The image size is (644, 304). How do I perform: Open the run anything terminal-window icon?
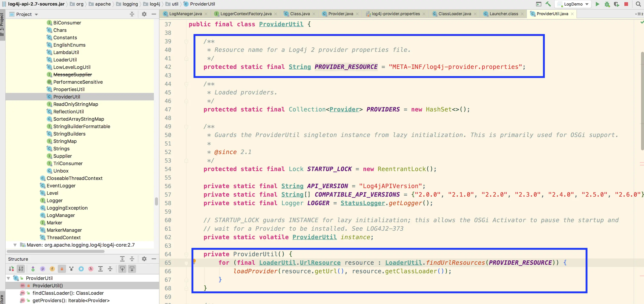(x=539, y=4)
